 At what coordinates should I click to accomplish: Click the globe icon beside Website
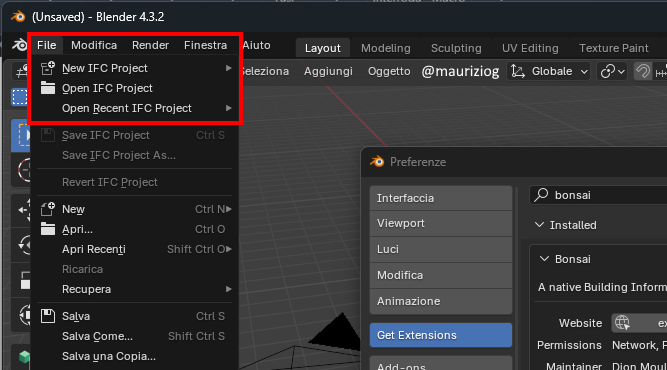[622, 323]
